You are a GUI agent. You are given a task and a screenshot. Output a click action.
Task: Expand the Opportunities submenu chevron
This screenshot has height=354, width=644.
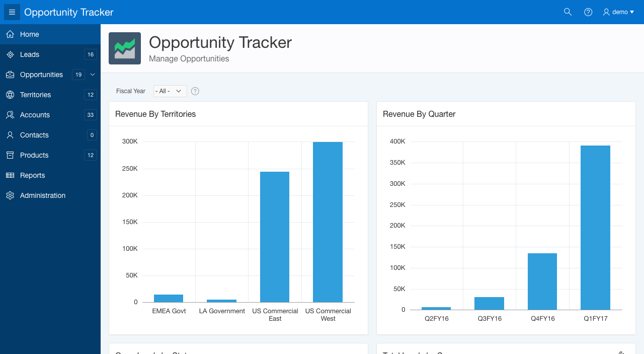[x=93, y=75]
